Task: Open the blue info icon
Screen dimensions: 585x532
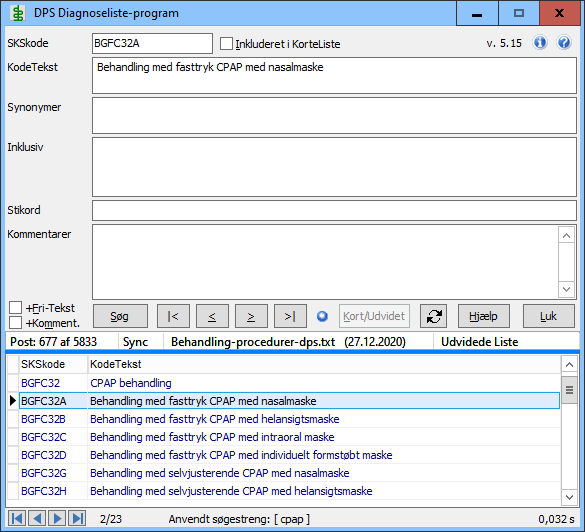Action: (x=540, y=43)
